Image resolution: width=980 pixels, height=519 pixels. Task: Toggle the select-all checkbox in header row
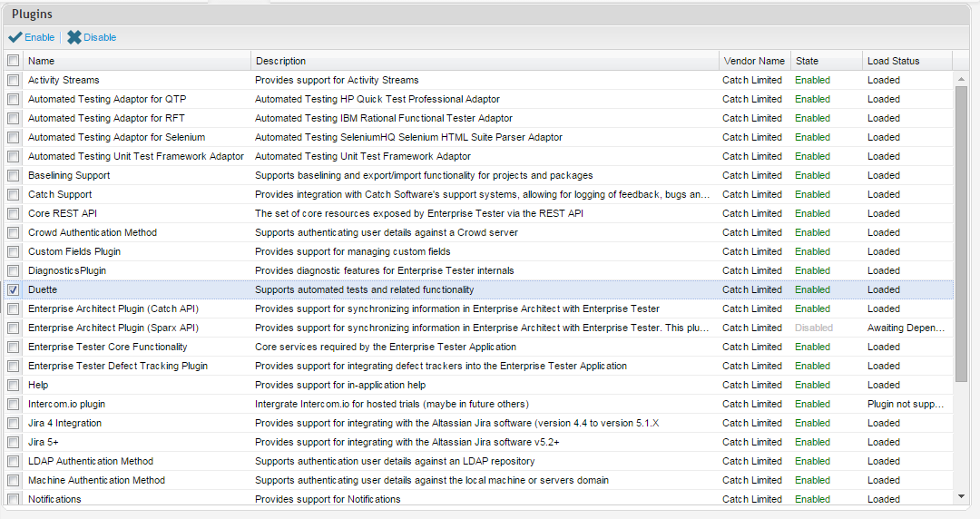click(13, 61)
